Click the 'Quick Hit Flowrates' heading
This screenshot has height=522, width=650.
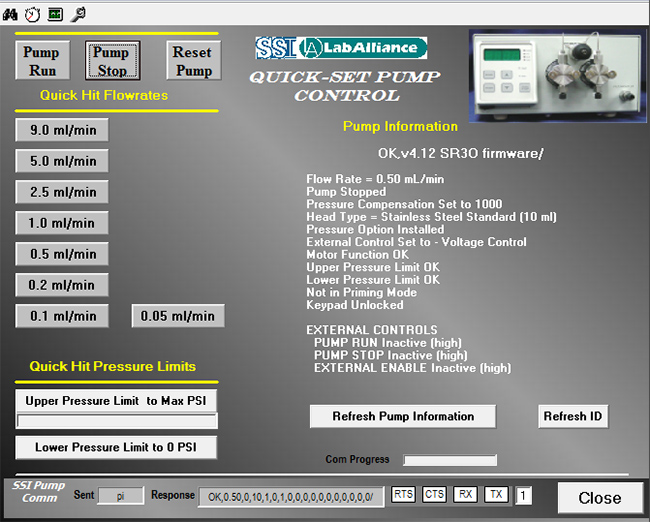104,95
